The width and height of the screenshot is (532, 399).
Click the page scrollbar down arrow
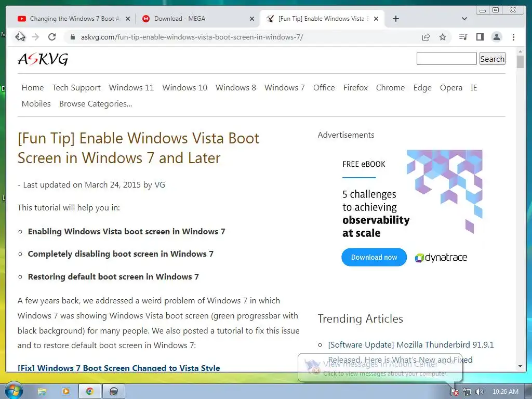[x=520, y=366]
